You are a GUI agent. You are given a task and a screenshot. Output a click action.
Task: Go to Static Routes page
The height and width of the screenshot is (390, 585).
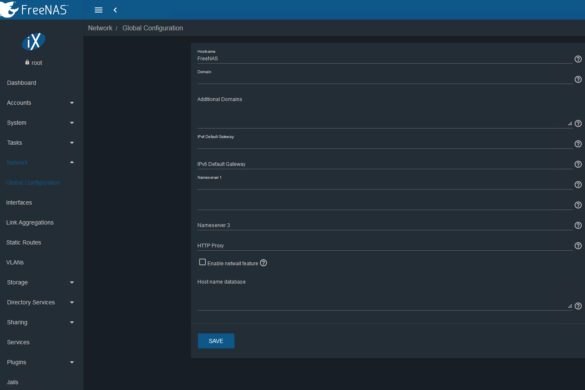point(24,243)
